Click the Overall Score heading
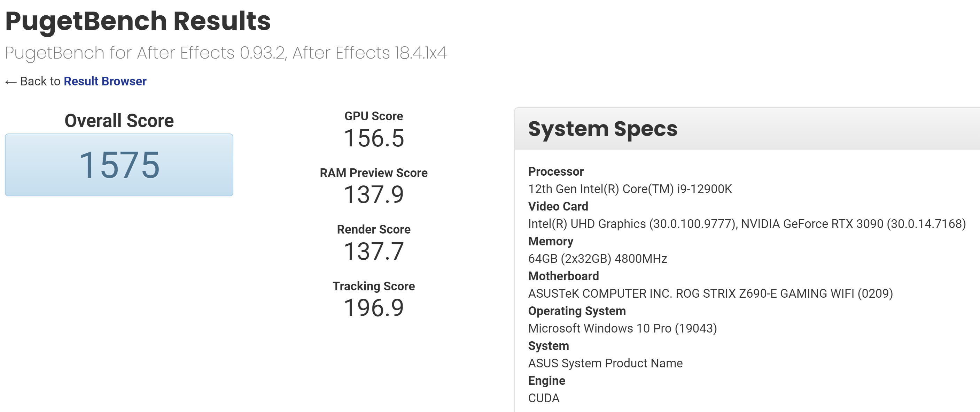The image size is (980, 412). 119,121
